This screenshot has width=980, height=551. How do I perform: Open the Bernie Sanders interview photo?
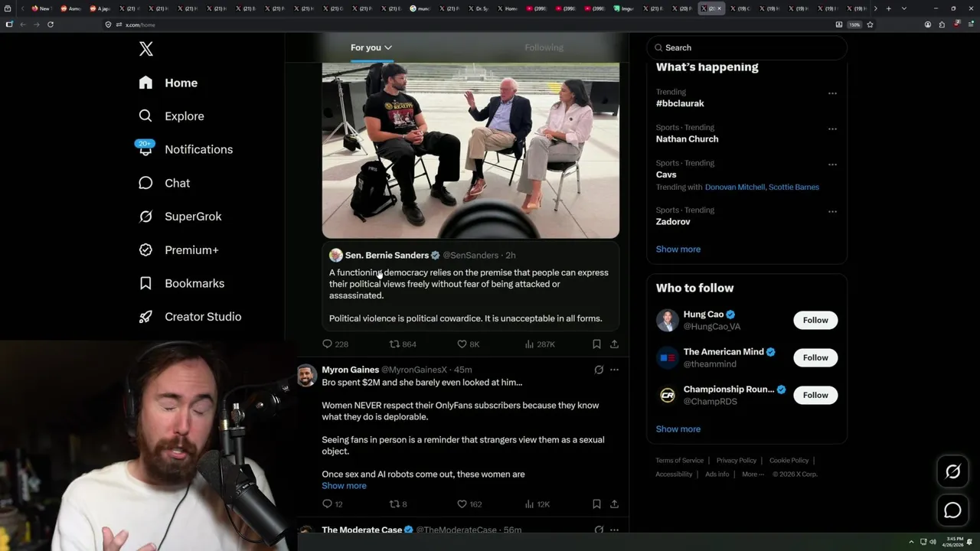point(471,151)
